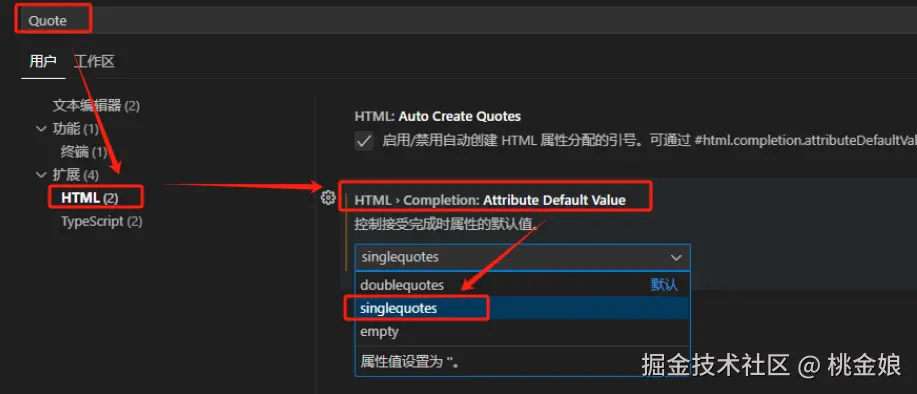Click the 控制接受完成时属性的默认值 description
917x394 pixels.
446,224
